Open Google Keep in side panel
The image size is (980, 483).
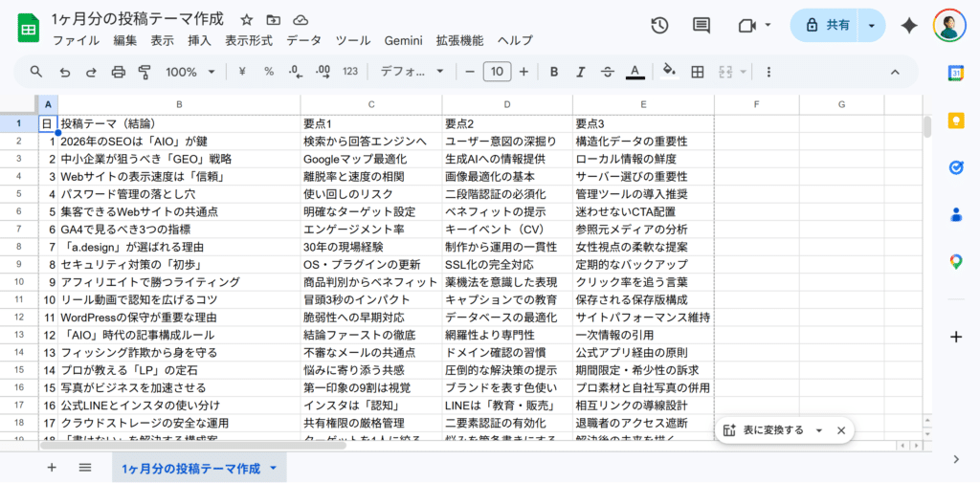point(955,121)
